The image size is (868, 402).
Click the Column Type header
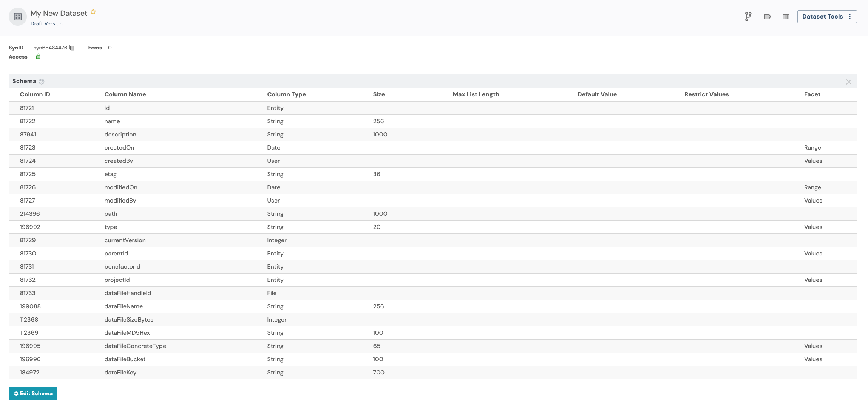[x=286, y=94]
